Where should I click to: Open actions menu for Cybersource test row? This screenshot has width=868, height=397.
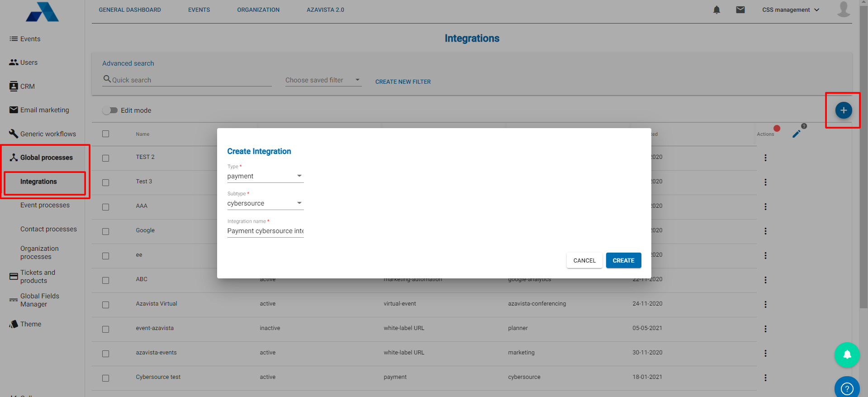(765, 378)
